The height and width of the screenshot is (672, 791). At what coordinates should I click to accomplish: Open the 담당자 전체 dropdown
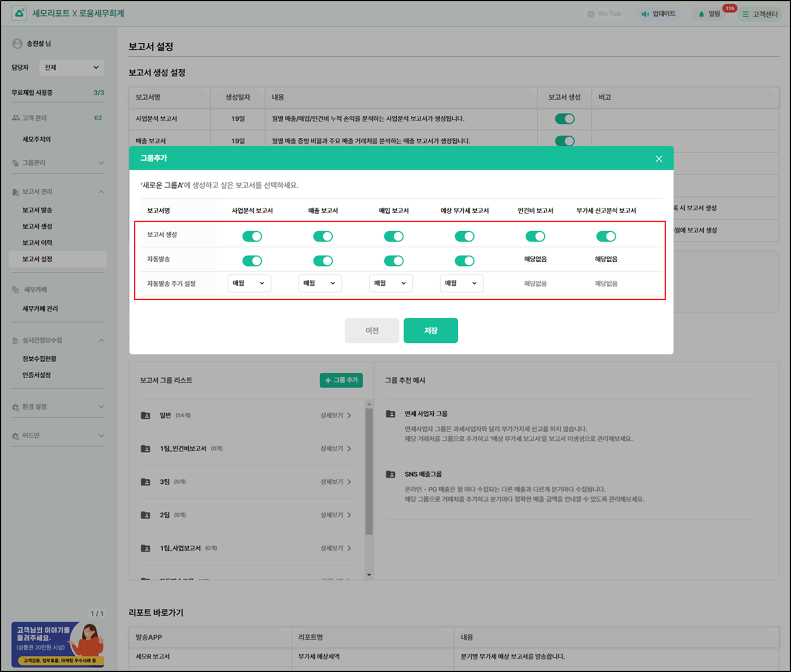tap(71, 67)
